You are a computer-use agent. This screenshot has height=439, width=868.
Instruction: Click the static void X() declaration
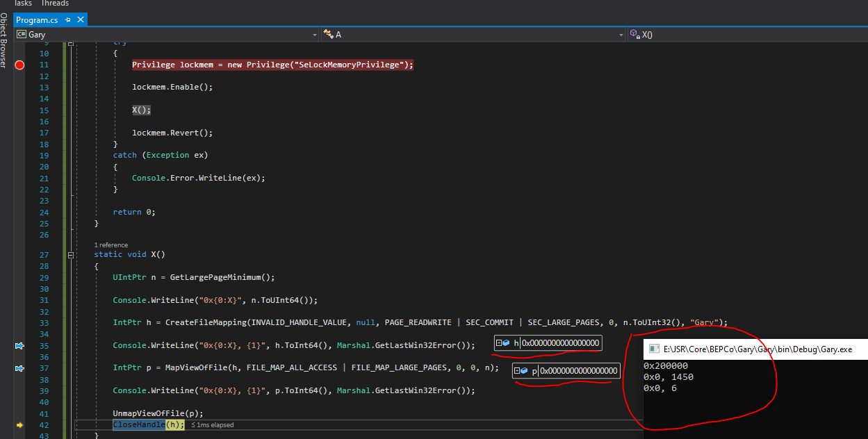tap(129, 255)
